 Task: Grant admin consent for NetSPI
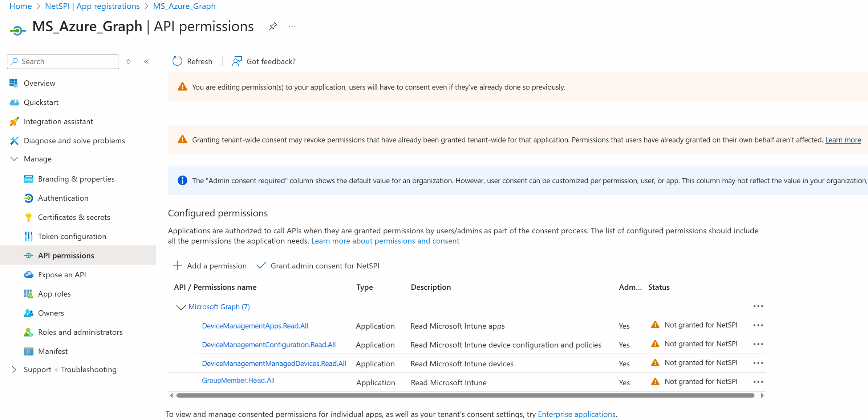(318, 266)
